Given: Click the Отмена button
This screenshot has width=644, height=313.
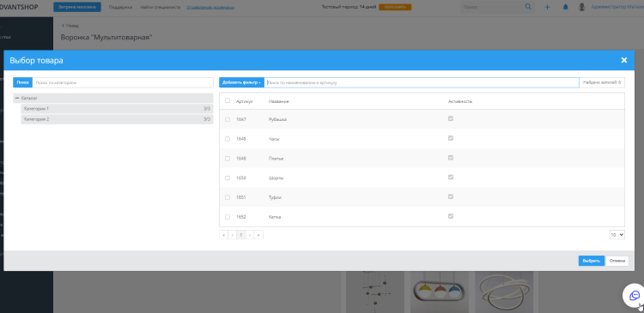Looking at the screenshot, I should pyautogui.click(x=617, y=261).
